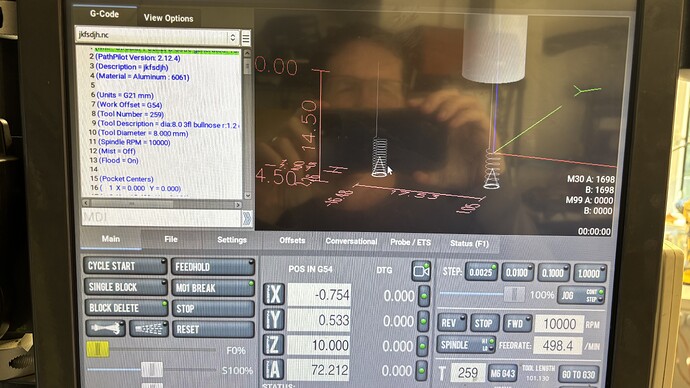Adjust the spindle override S100% slider
Image resolution: width=690 pixels, height=388 pixels.
[x=151, y=370]
